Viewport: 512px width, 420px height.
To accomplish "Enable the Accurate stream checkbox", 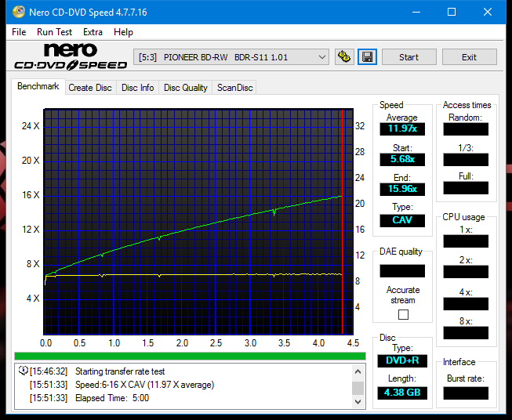I will click(403, 314).
